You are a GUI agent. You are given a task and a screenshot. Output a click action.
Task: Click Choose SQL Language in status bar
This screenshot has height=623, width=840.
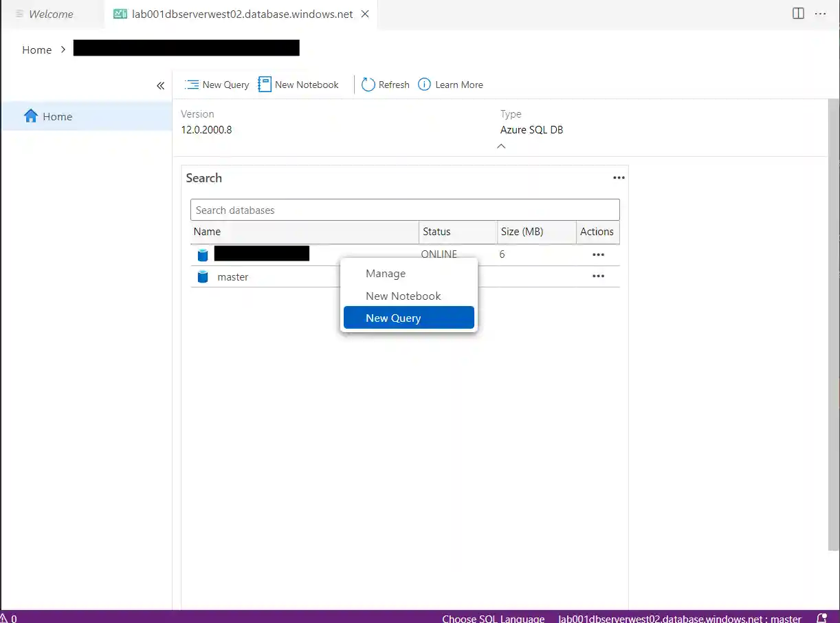[493, 618]
